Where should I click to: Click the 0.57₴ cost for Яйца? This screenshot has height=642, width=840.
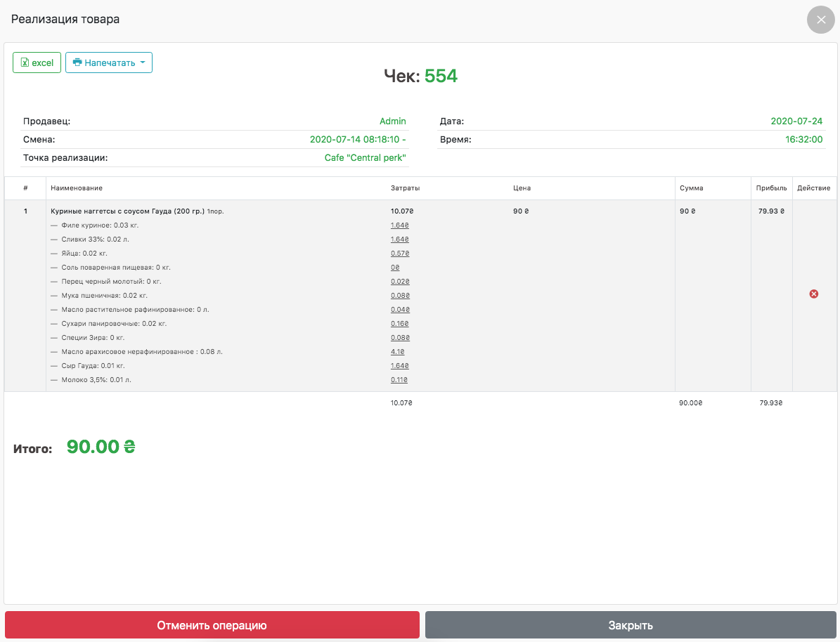[x=399, y=254]
